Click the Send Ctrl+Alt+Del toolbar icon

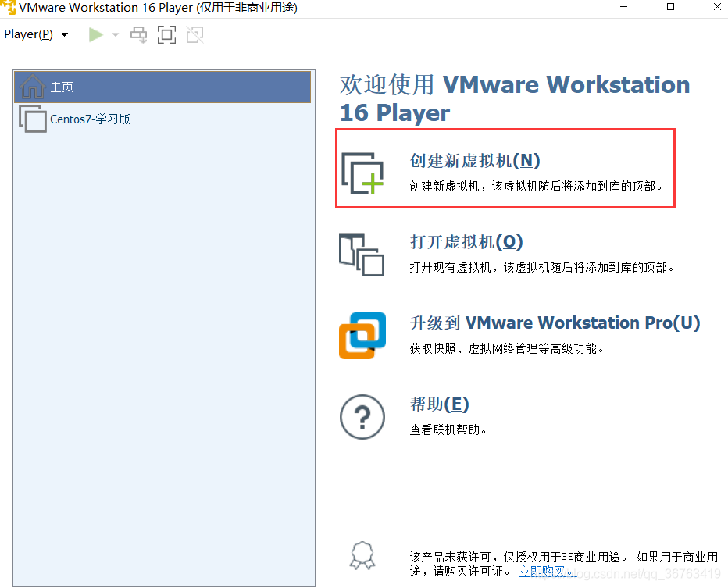tap(138, 35)
